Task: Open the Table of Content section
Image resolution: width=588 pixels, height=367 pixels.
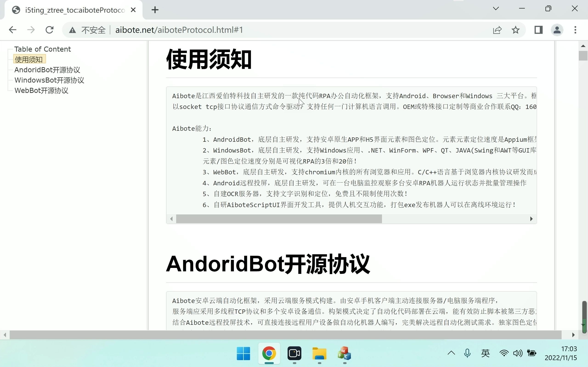Action: point(42,49)
